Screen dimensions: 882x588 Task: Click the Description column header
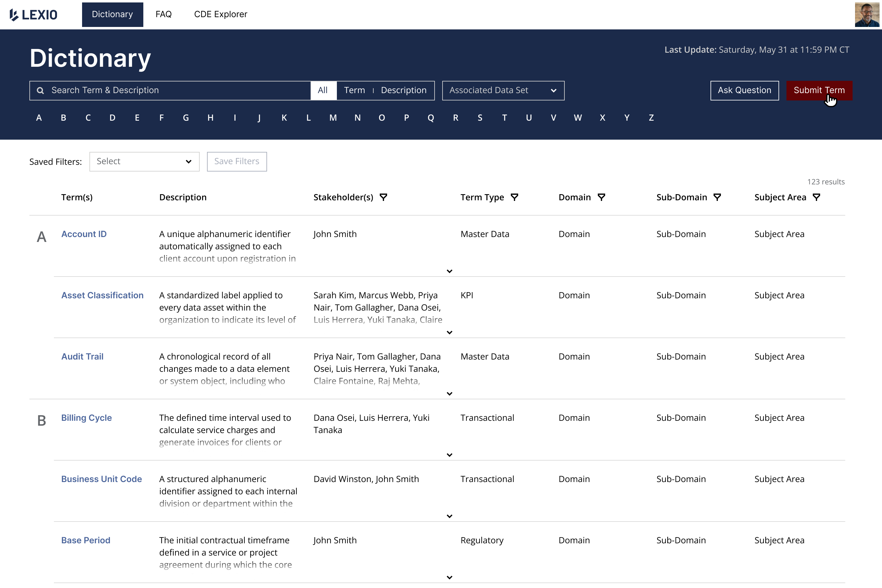183,197
